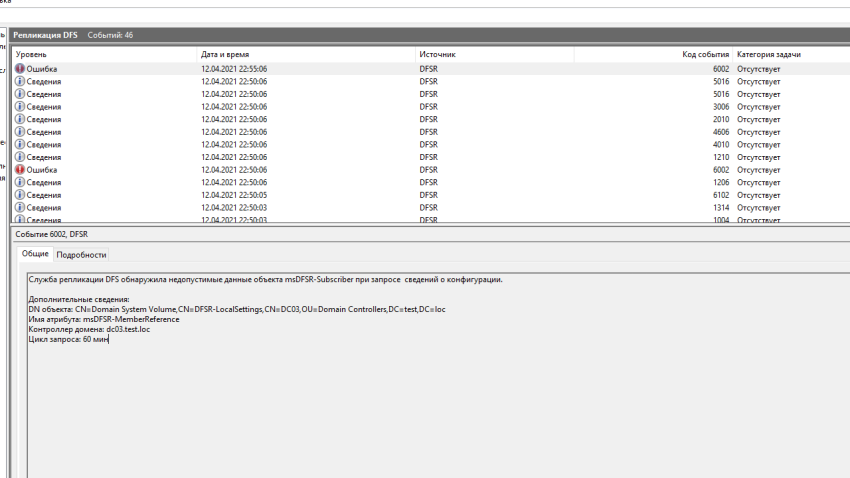Select the 12.04.2021 22:55:06 date cell
Screen dimensions: 850x478
pos(234,69)
